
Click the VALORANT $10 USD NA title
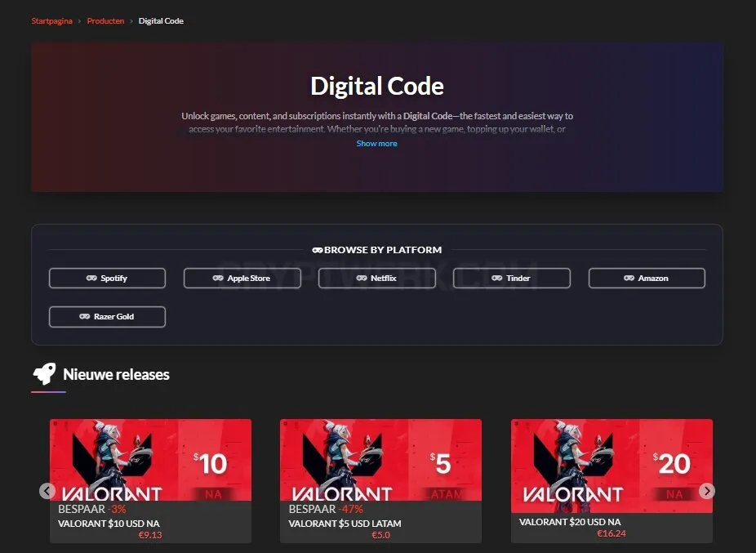[x=109, y=523]
